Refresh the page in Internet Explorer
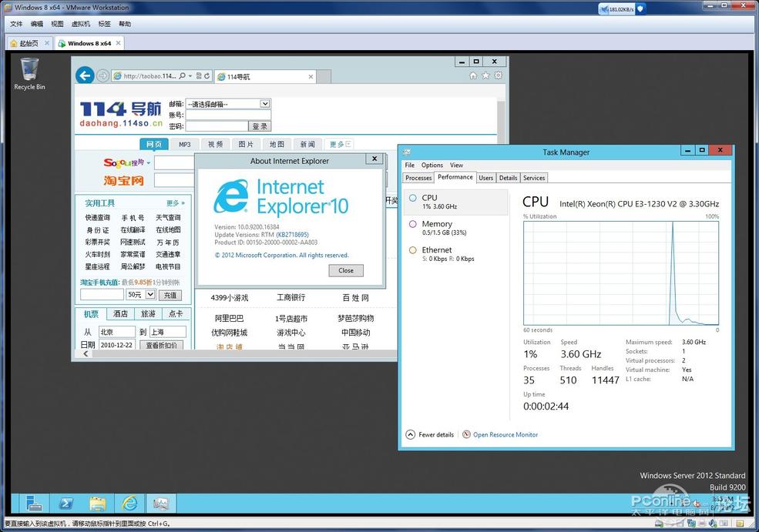 click(x=207, y=76)
